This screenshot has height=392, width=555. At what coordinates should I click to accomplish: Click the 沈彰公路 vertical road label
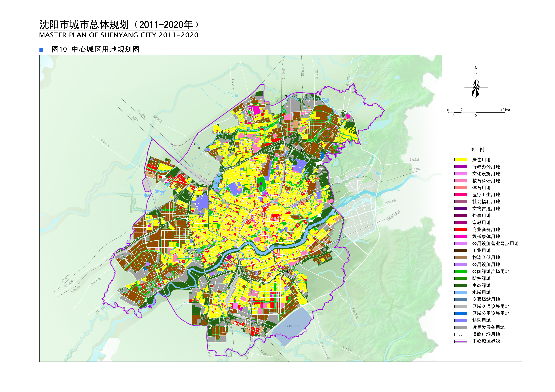(233, 83)
